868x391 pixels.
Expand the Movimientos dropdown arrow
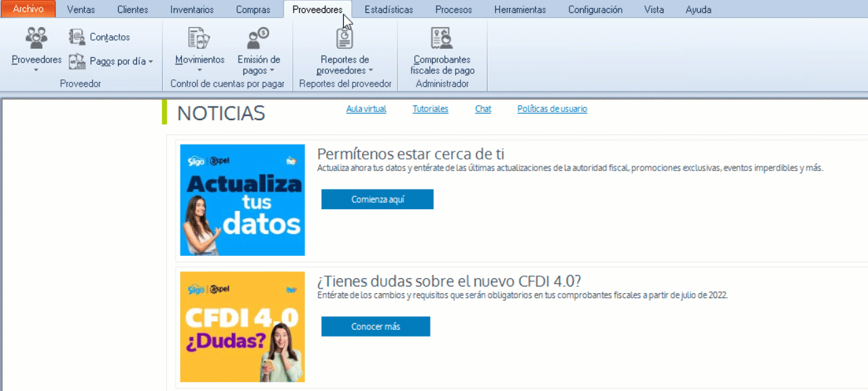[199, 70]
